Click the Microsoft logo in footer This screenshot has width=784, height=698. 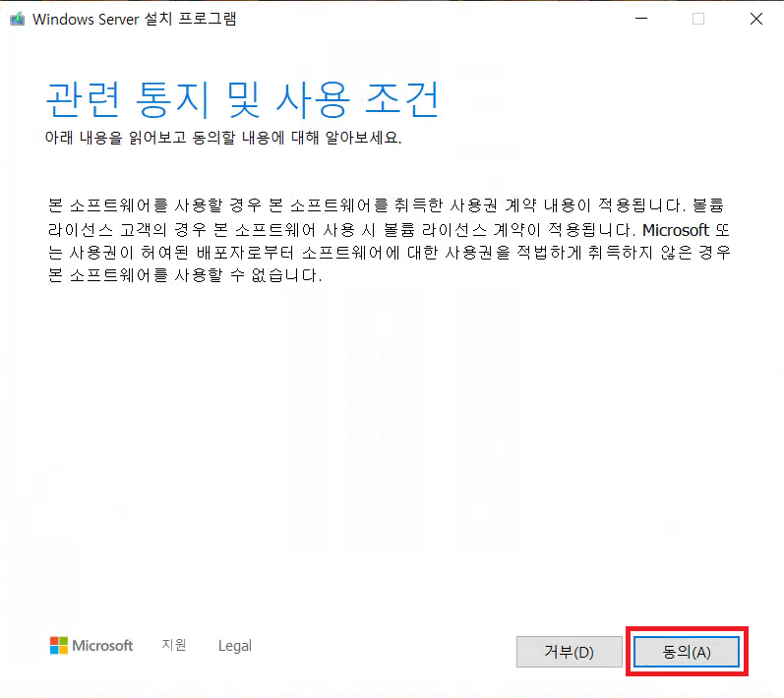click(91, 645)
